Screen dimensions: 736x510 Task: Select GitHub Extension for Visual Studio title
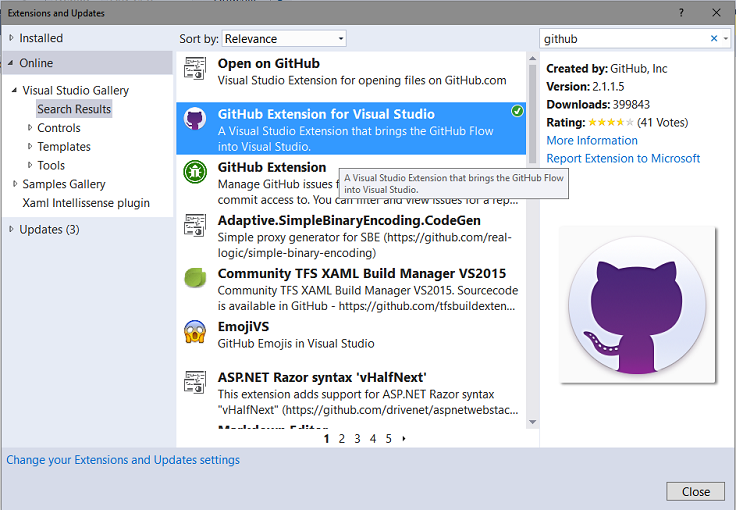pyautogui.click(x=326, y=114)
